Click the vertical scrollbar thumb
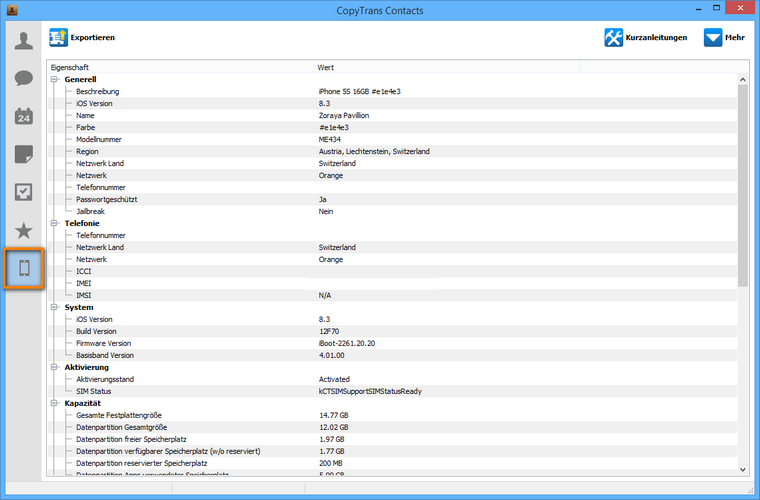 point(743,186)
